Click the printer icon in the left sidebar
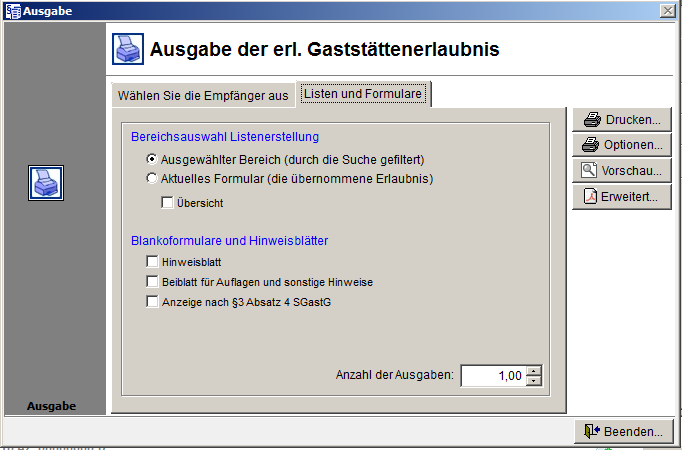 click(x=46, y=183)
